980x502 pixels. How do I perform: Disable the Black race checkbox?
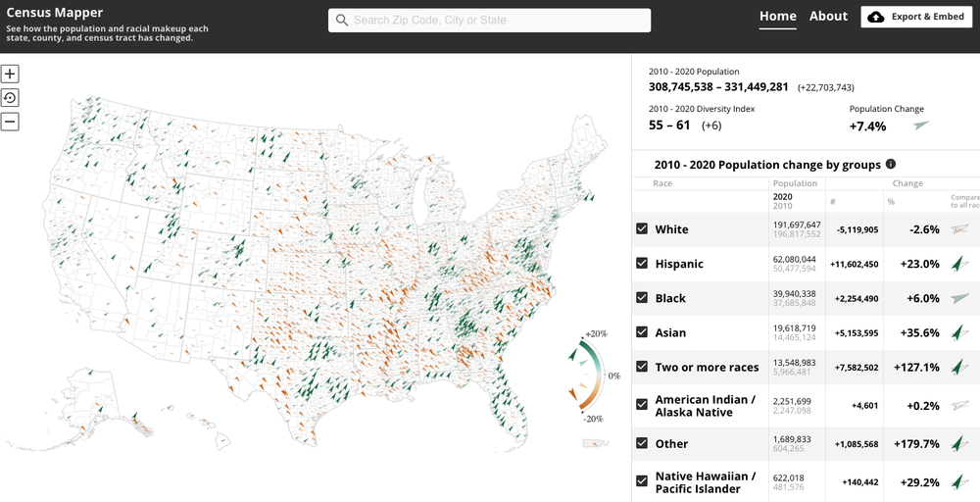click(x=642, y=297)
